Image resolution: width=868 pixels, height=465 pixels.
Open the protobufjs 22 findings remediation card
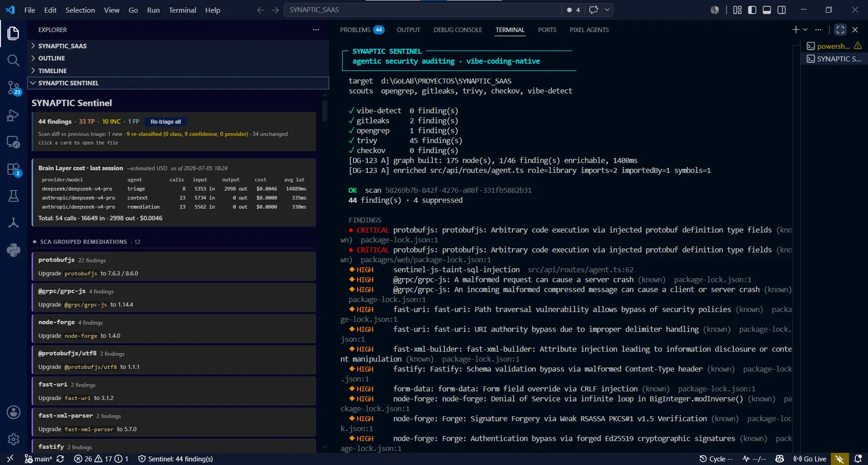tap(174, 266)
